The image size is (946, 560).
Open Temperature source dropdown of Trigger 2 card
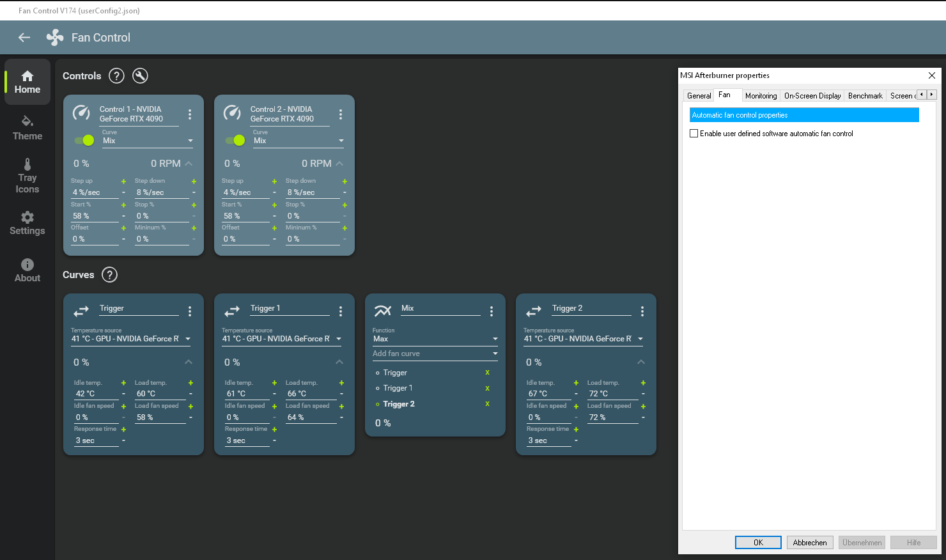[x=584, y=339]
